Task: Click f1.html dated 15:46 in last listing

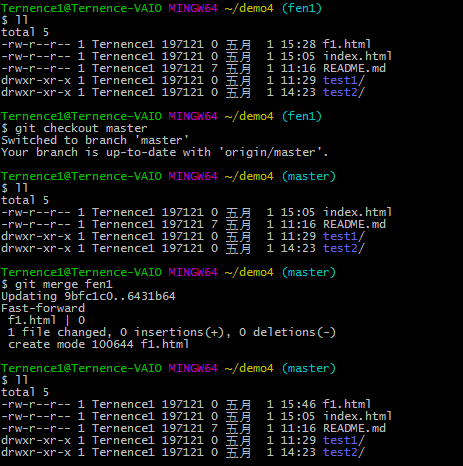Action: 347,404
